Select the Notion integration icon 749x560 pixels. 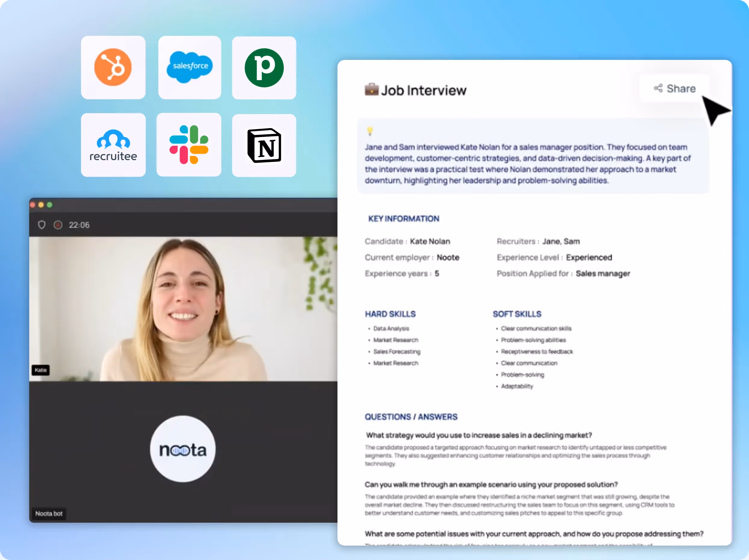click(264, 145)
